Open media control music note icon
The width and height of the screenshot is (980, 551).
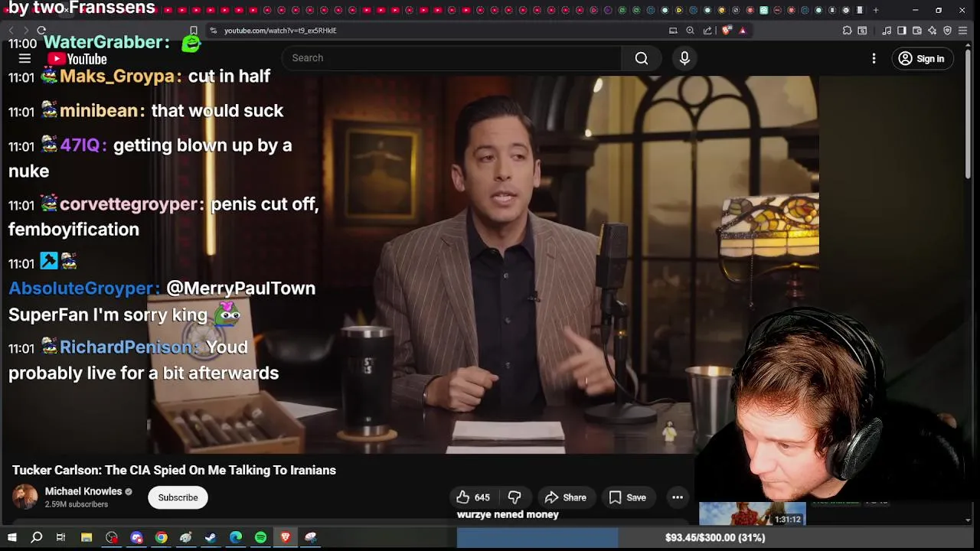(x=887, y=31)
